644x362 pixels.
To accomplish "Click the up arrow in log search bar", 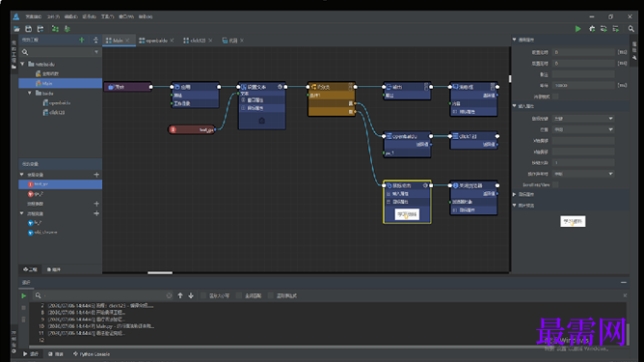I will [180, 295].
